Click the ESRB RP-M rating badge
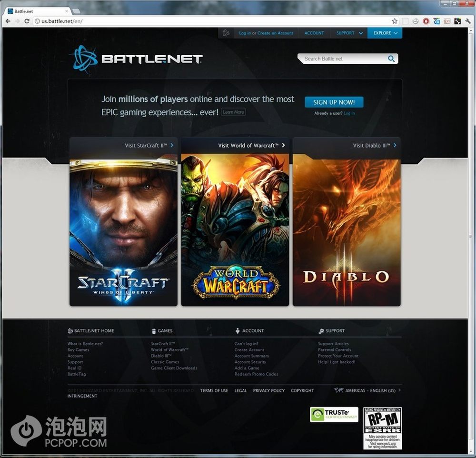The width and height of the screenshot is (476, 458). click(383, 428)
